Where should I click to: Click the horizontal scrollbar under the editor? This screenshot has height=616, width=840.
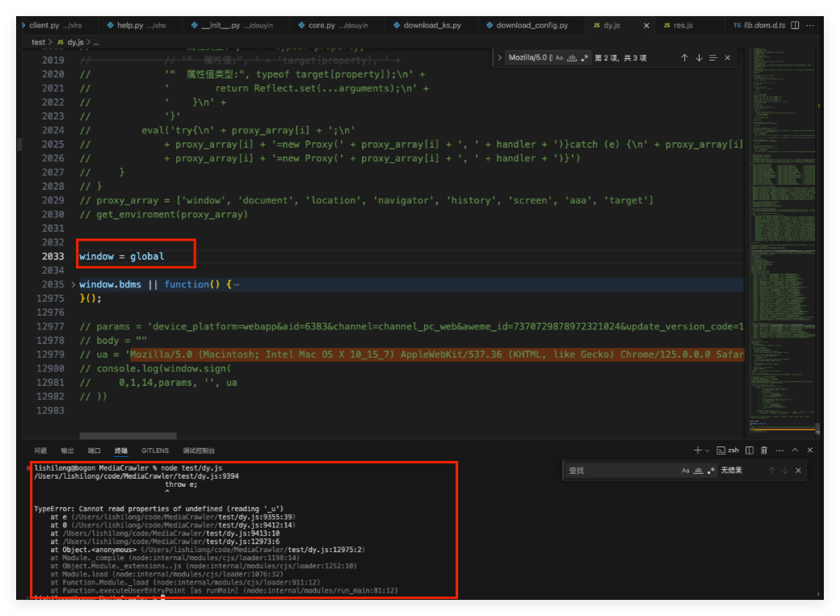[128, 436]
